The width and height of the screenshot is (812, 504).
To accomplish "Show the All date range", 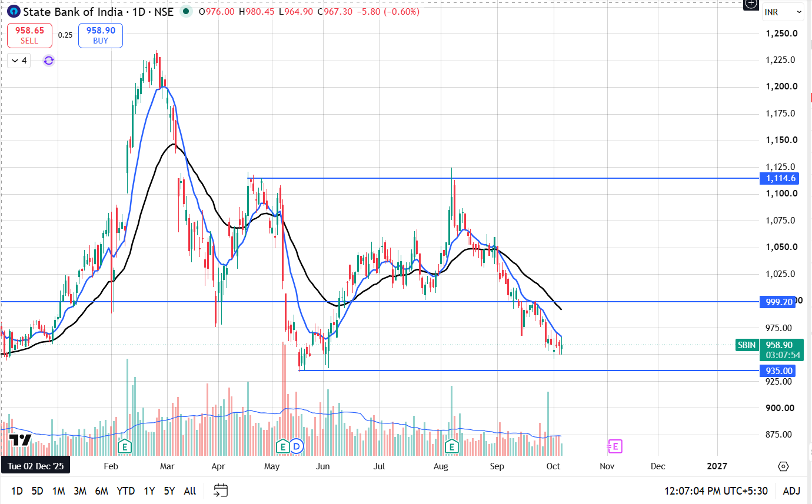I will 189,490.
